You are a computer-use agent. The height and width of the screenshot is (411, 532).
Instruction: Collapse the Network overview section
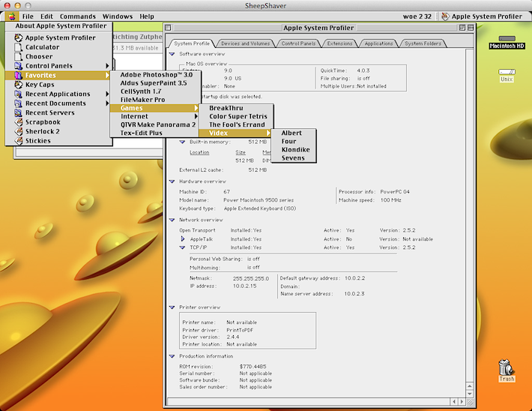tap(172, 220)
